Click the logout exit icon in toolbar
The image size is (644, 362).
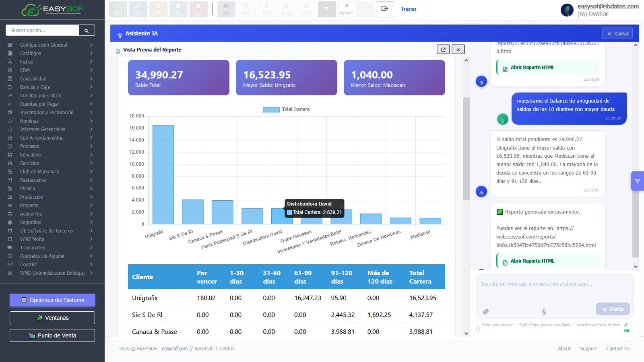[x=385, y=9]
